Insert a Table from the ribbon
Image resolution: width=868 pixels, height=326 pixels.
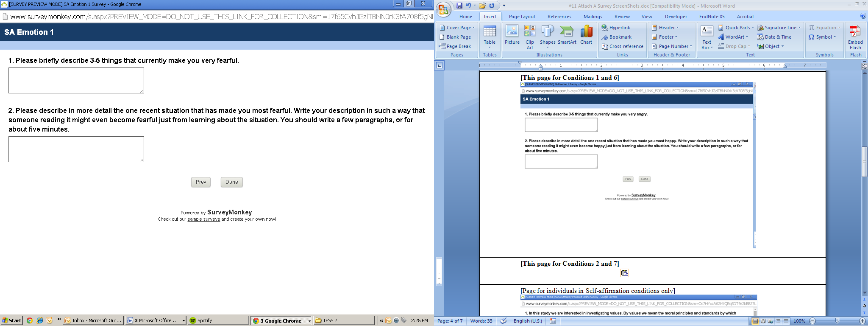click(490, 37)
